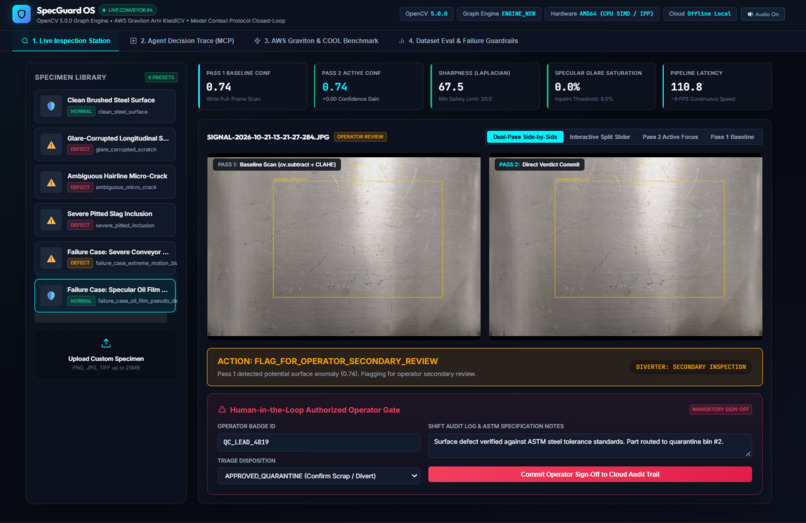Viewport: 806px width, 523px height.
Task: Click the Pass 2 Direct Verdict Commit image
Action: coord(626,247)
